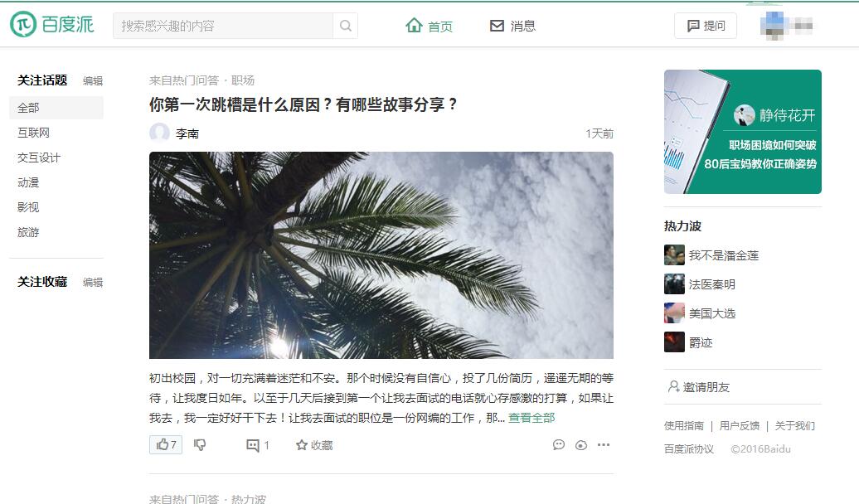Viewport: 859px width, 504px height.
Task: Edit followed topics via 编辑
Action: point(93,81)
